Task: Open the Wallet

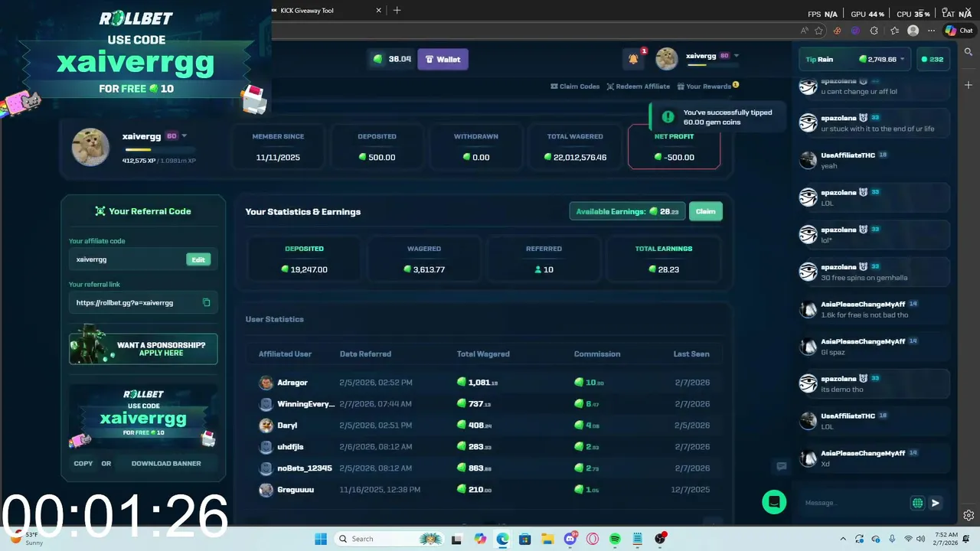Action: [x=443, y=59]
